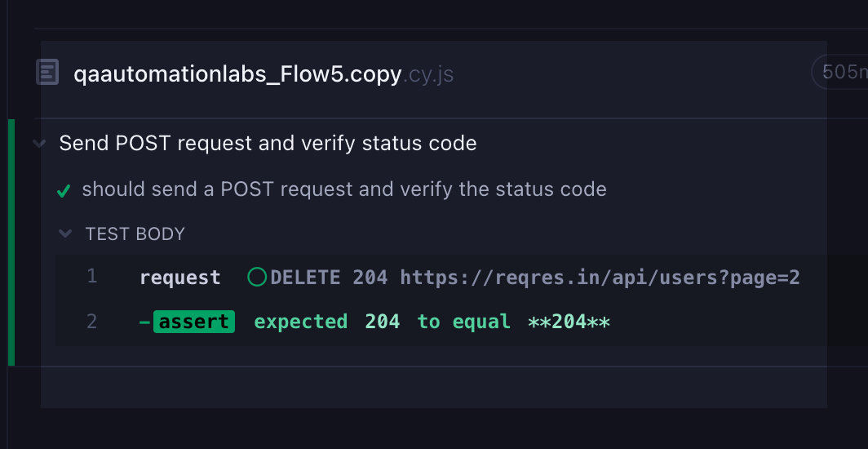Click the green passed status bar
Image resolution: width=868 pixels, height=449 pixels.
click(x=11, y=242)
